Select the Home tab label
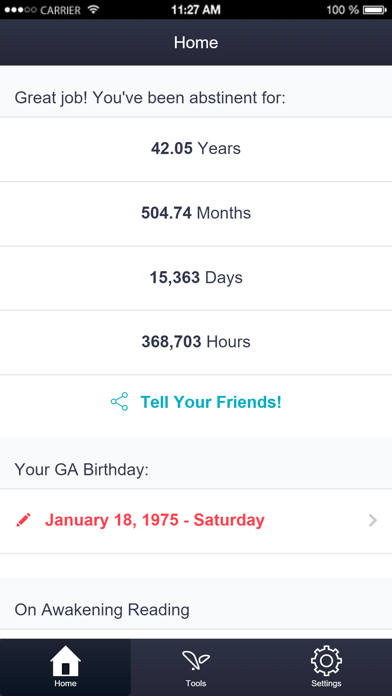The width and height of the screenshot is (392, 696). pos(65,683)
